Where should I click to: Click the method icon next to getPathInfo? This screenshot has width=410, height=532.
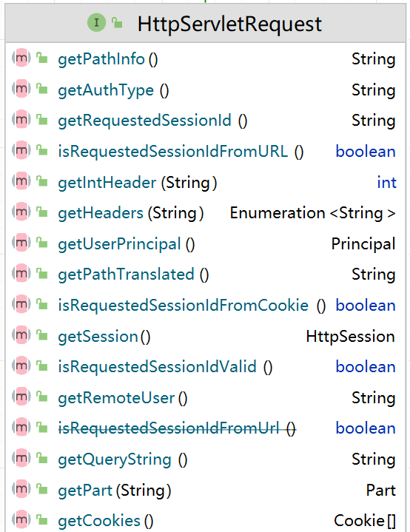pos(21,58)
